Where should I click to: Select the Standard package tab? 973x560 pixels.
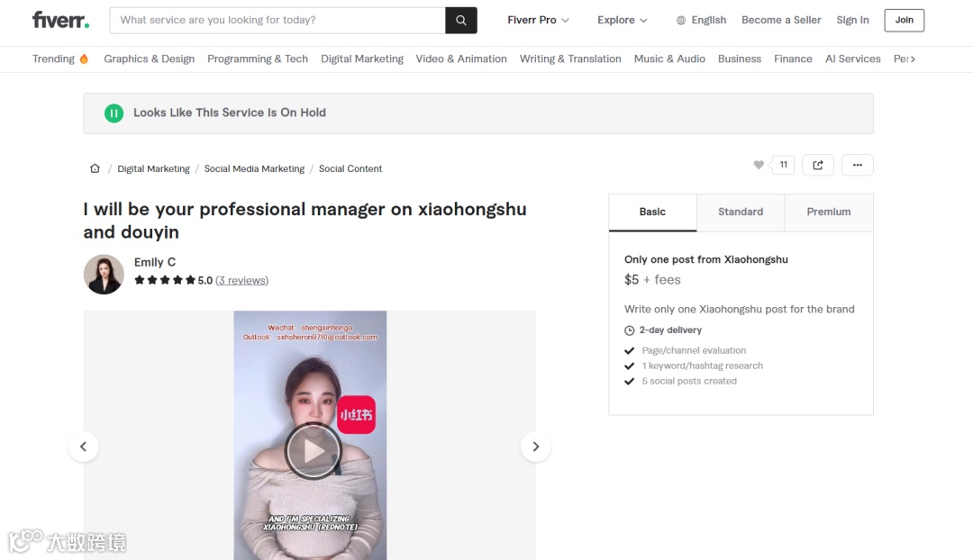coord(741,212)
